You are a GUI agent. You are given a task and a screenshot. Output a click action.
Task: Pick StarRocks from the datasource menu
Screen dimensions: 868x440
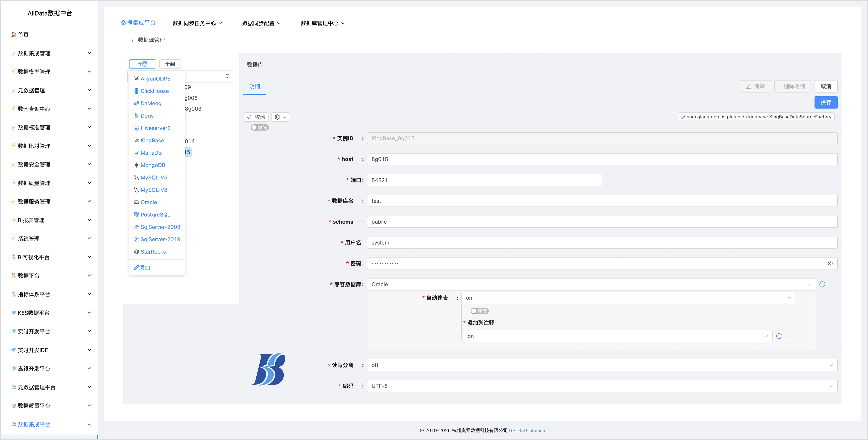tap(153, 252)
